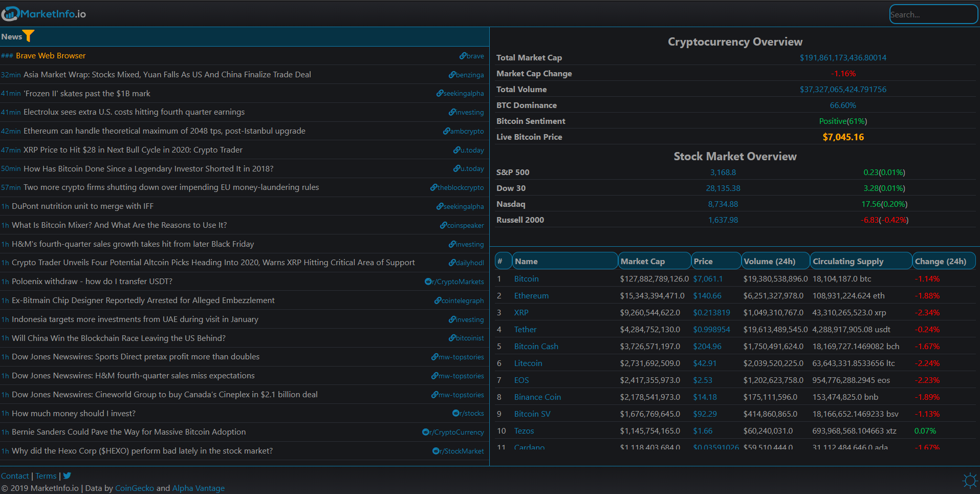
Task: Open the Tether coin link
Action: 525,330
